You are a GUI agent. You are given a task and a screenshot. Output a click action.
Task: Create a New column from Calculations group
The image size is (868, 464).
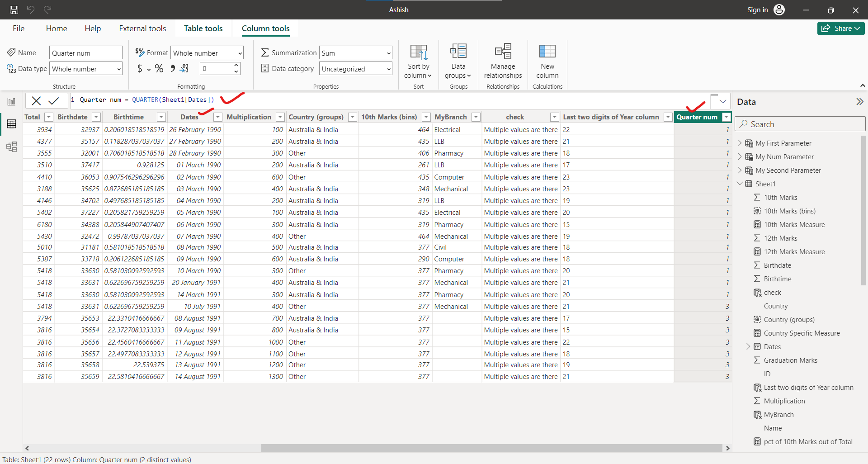click(x=547, y=61)
